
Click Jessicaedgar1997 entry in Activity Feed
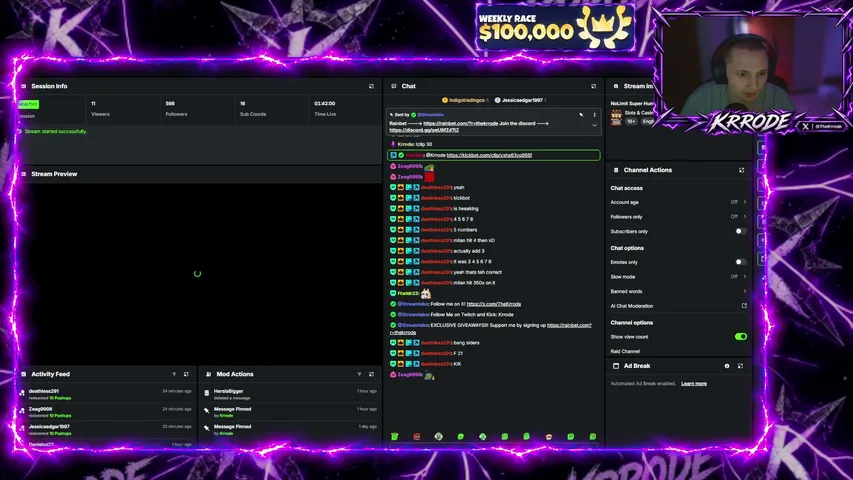click(x=105, y=430)
